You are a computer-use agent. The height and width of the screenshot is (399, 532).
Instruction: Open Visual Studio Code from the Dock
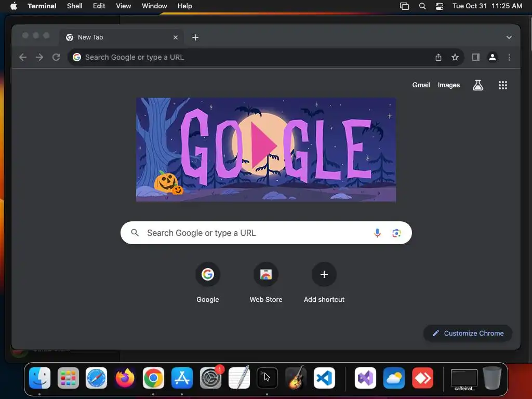click(324, 378)
